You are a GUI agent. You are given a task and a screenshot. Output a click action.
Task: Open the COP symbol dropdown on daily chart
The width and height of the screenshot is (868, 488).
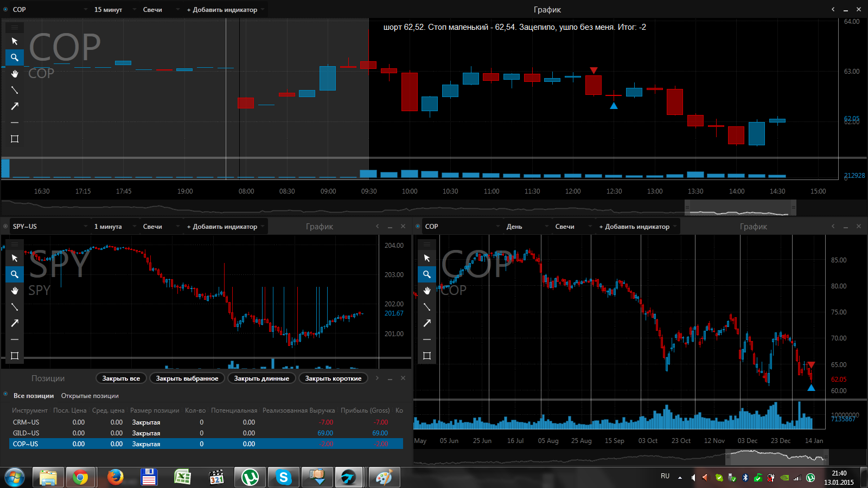462,226
